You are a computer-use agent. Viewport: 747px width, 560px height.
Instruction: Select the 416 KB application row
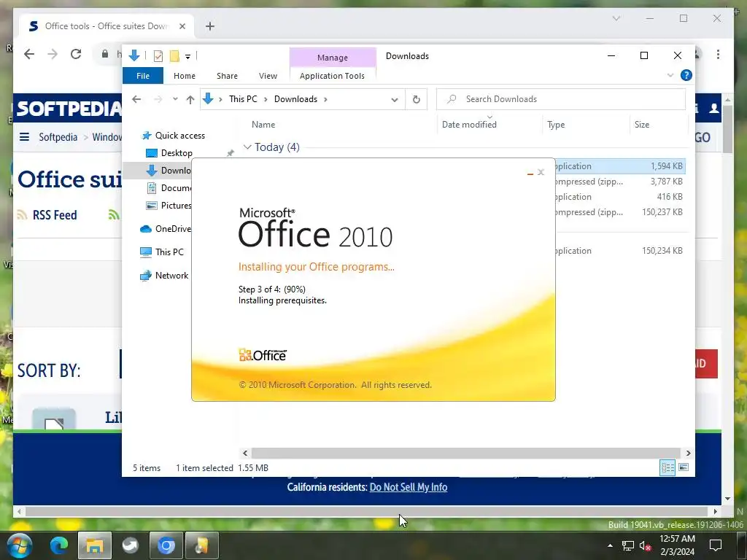(620, 197)
